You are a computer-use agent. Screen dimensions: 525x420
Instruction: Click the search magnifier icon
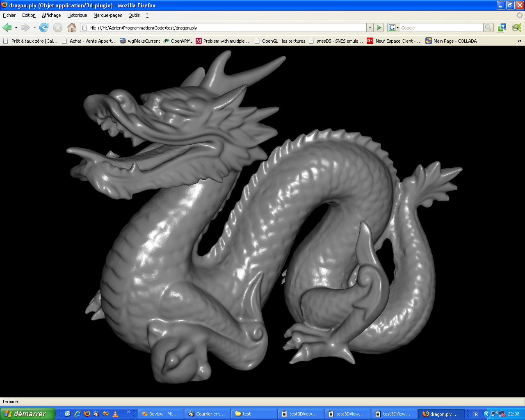(x=488, y=27)
